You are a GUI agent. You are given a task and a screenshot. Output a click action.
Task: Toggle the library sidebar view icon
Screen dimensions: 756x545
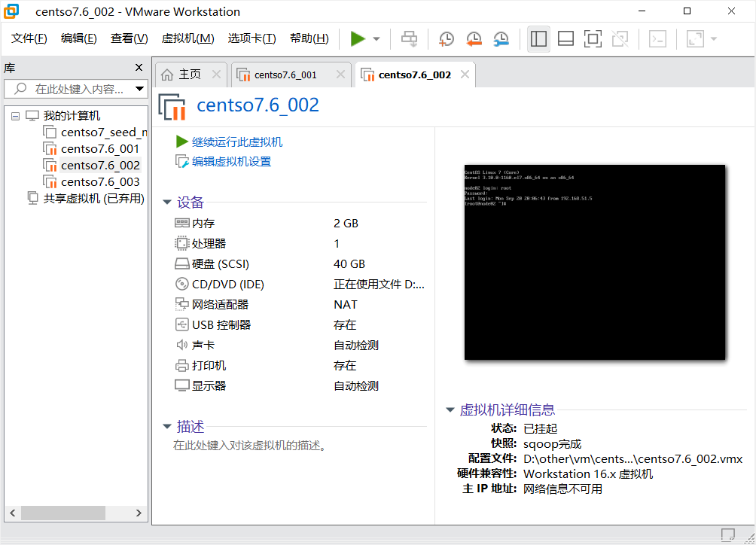538,38
